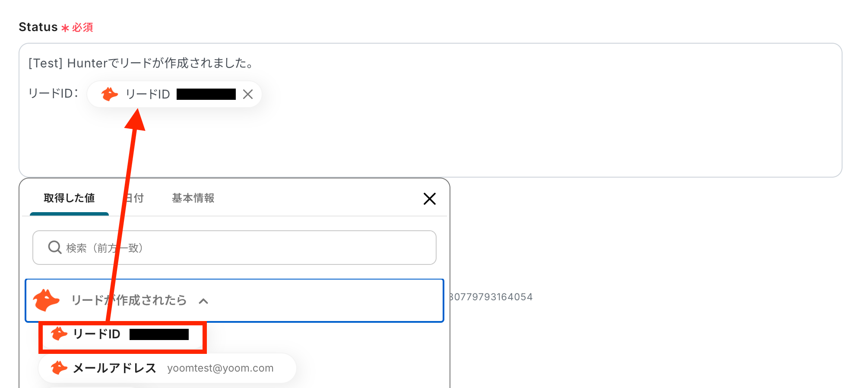
Task: Click the Hunter icon in the Status field chip
Action: tap(110, 94)
